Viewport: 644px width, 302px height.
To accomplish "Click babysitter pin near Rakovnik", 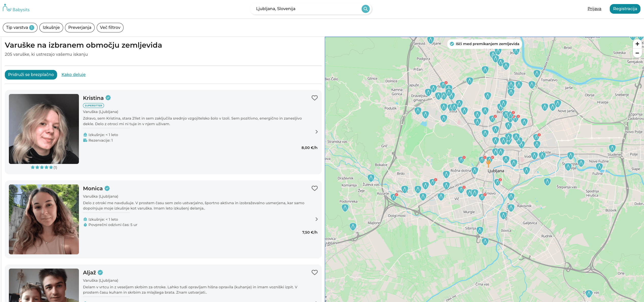I will pyautogui.click(x=511, y=208).
